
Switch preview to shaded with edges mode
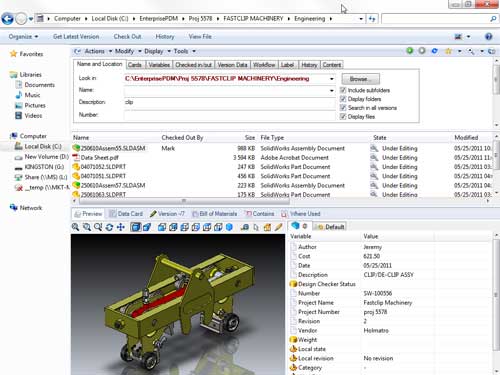135,227
